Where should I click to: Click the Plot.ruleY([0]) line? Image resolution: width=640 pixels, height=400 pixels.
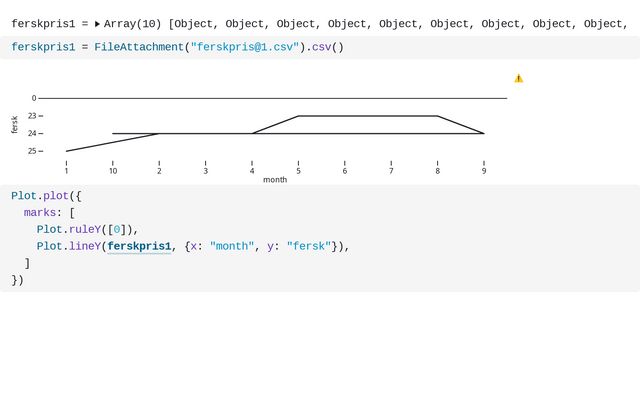[87, 229]
